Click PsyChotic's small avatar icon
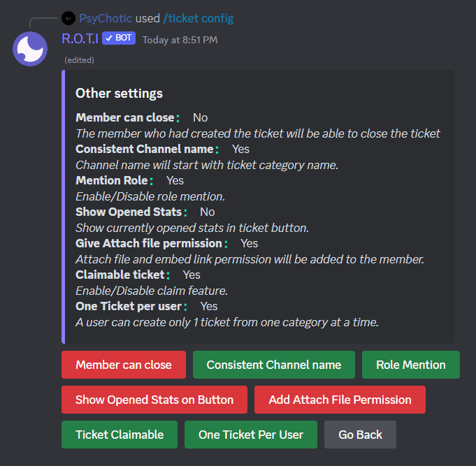Screen dimensions: 476x466 click(x=68, y=18)
